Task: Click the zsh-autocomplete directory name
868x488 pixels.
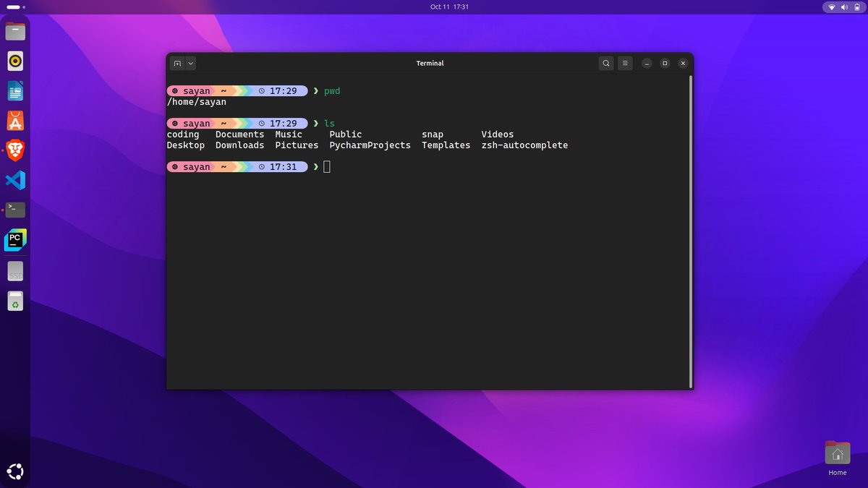Action: pos(524,145)
